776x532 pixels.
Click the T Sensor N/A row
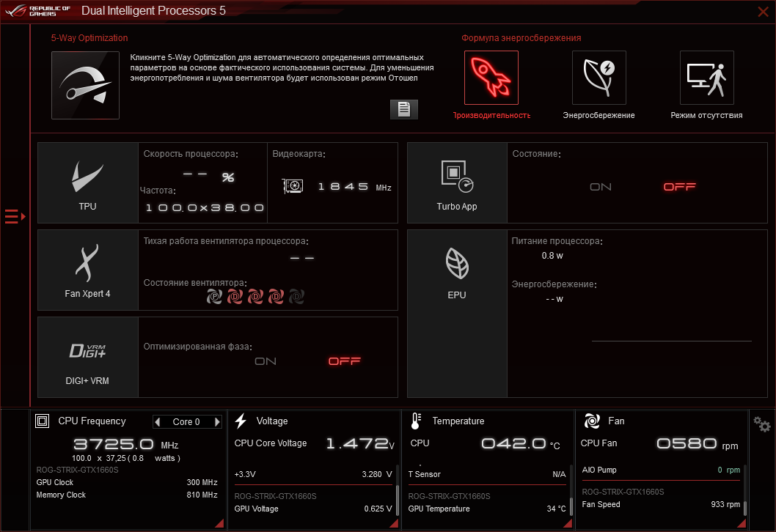coord(487,474)
